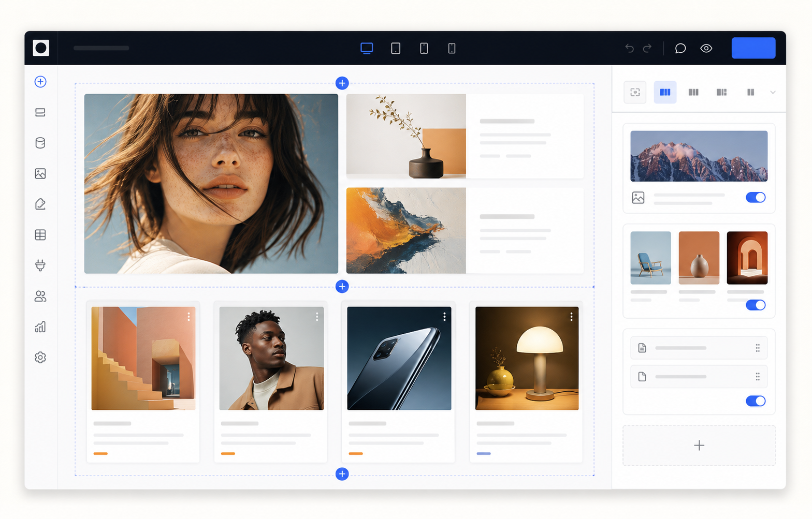Open options menu on lamp card

tap(571, 316)
